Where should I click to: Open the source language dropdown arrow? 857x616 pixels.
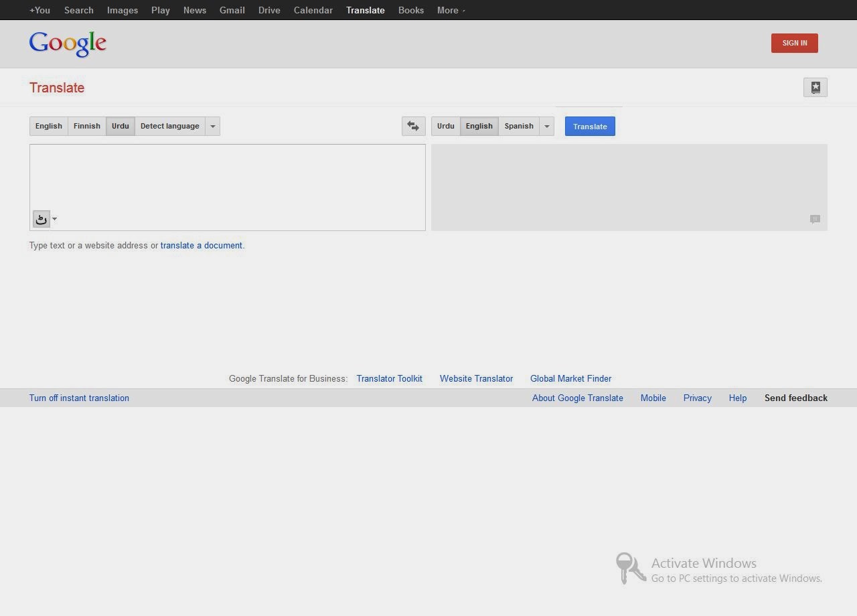[x=213, y=126]
